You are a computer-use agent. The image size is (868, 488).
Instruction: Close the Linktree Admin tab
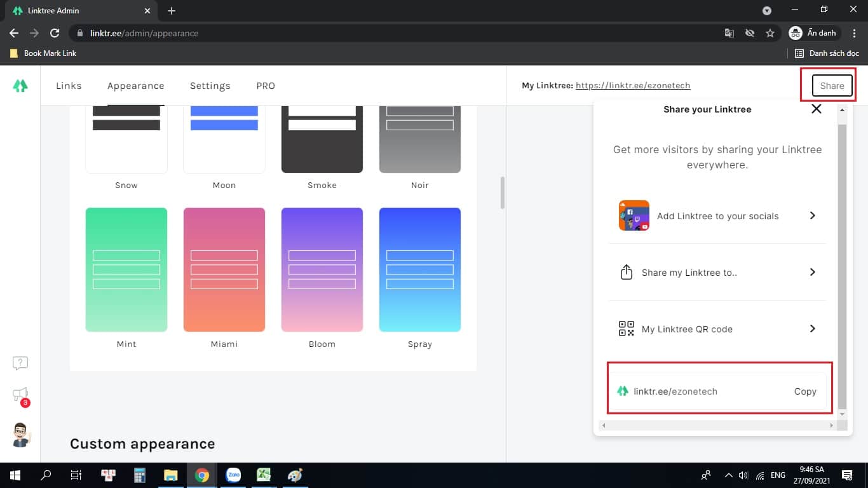[x=147, y=11]
